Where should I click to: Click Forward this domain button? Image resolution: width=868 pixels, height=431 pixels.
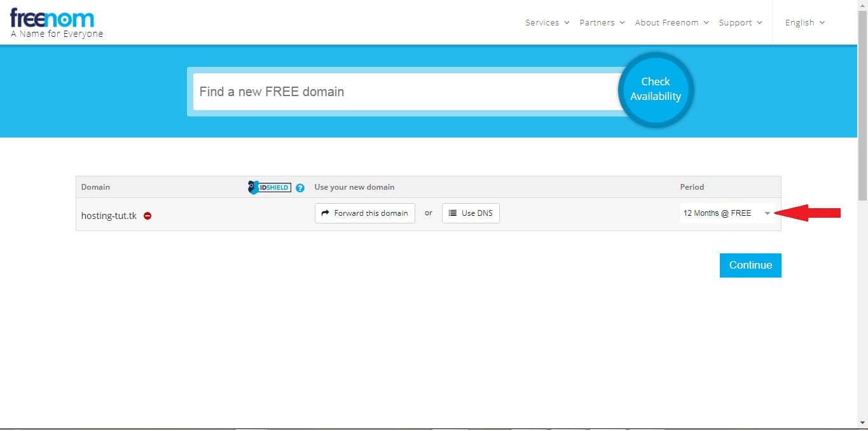tap(365, 213)
